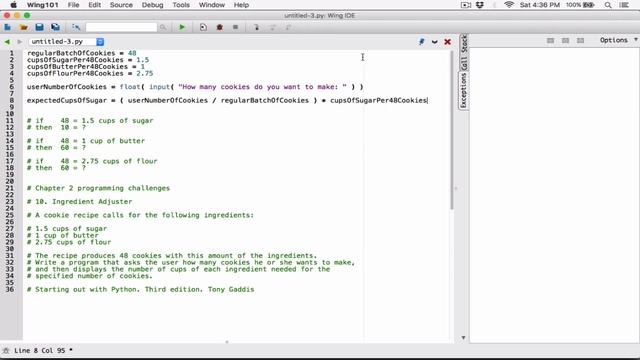
Task: Open the Source menu
Action: point(121,5)
